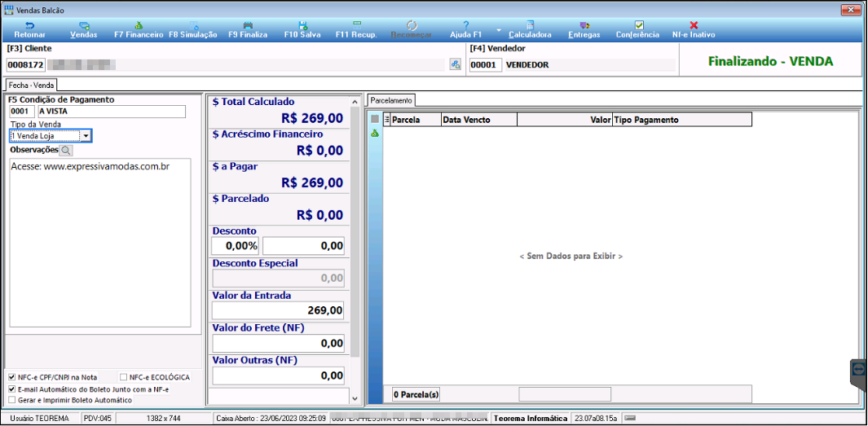Click the Nf-e Inativo icon
This screenshot has height=426, width=868.
694,30
